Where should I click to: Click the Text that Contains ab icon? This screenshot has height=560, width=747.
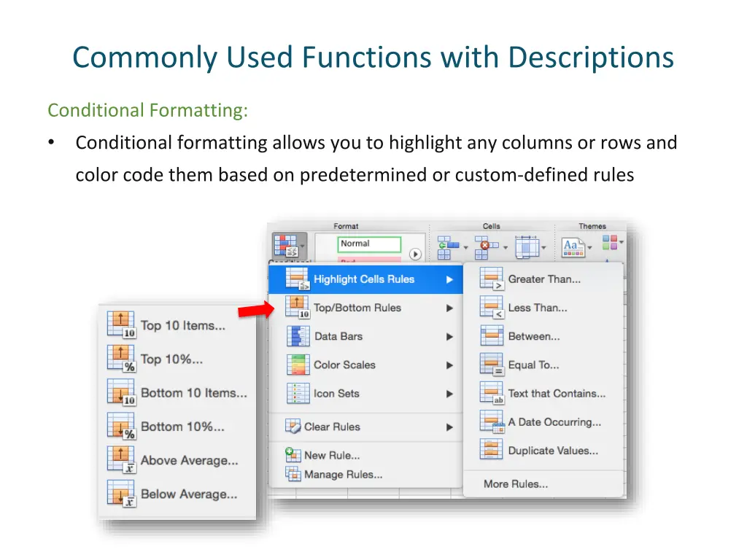click(492, 393)
